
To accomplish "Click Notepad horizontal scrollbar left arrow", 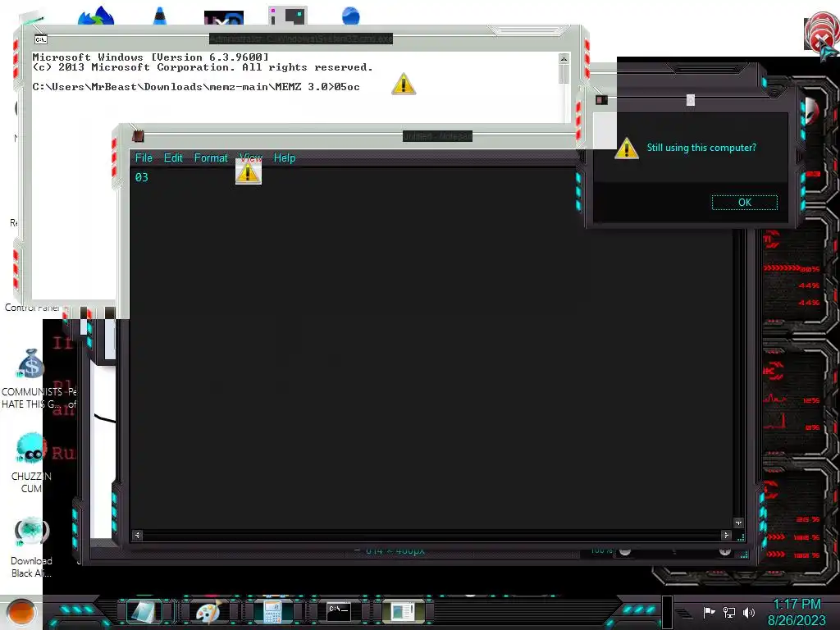I will pyautogui.click(x=138, y=535).
